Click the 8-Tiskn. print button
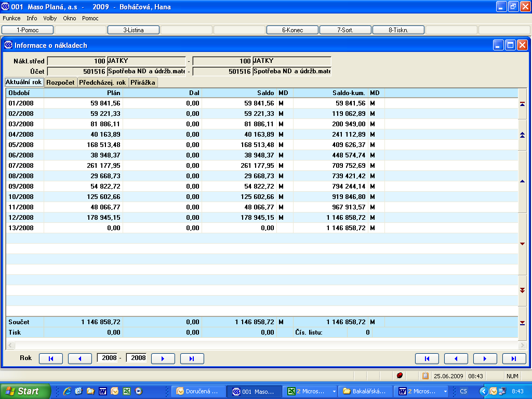The width and height of the screenshot is (532, 399). 398,30
